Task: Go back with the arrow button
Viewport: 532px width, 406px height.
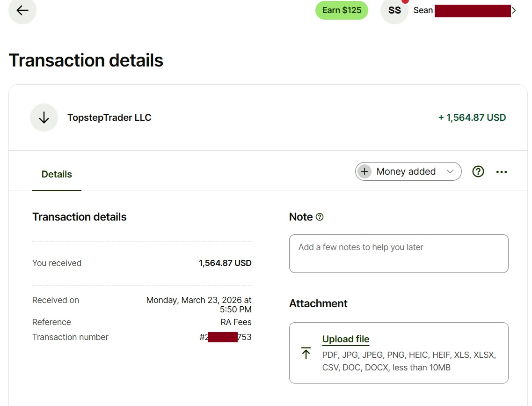Action: (x=22, y=10)
